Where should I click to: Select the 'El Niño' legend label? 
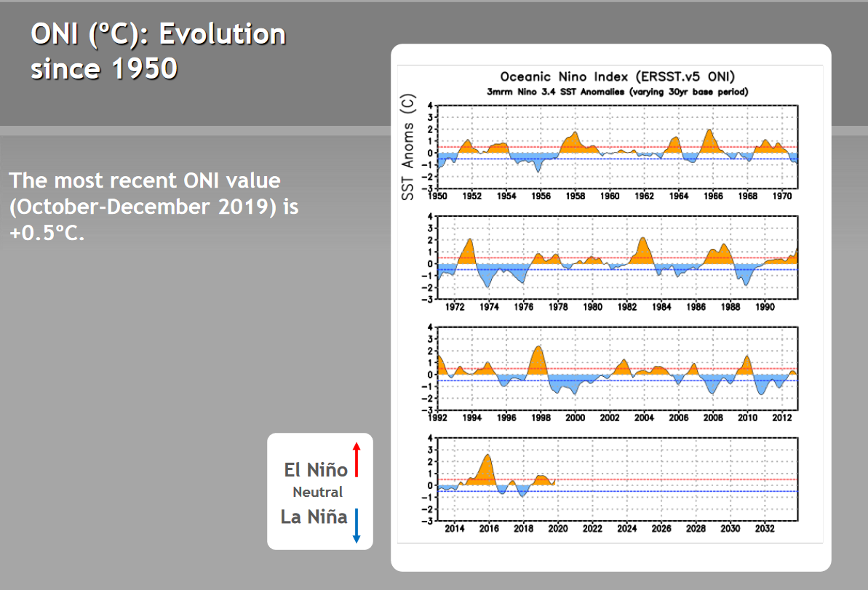315,470
